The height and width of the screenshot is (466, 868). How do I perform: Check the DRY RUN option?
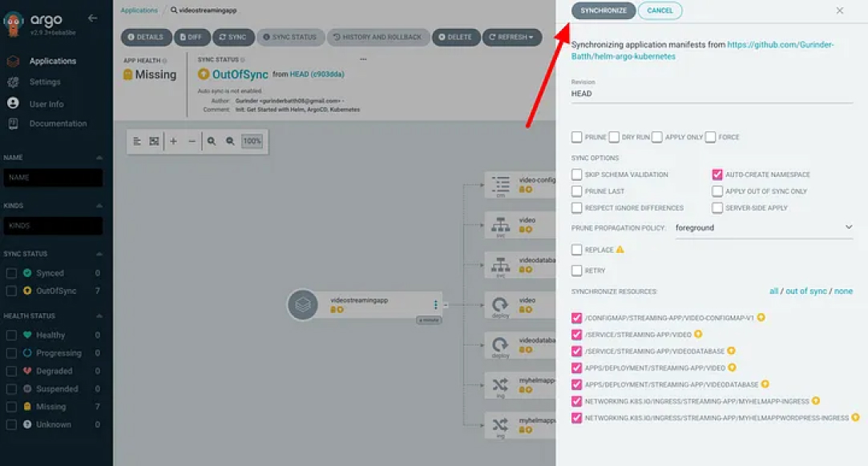(614, 137)
